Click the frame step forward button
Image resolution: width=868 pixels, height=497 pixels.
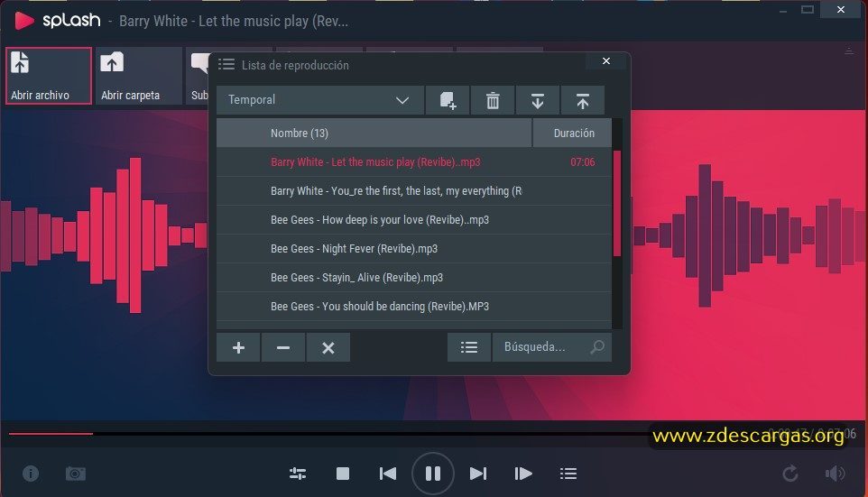pos(523,474)
